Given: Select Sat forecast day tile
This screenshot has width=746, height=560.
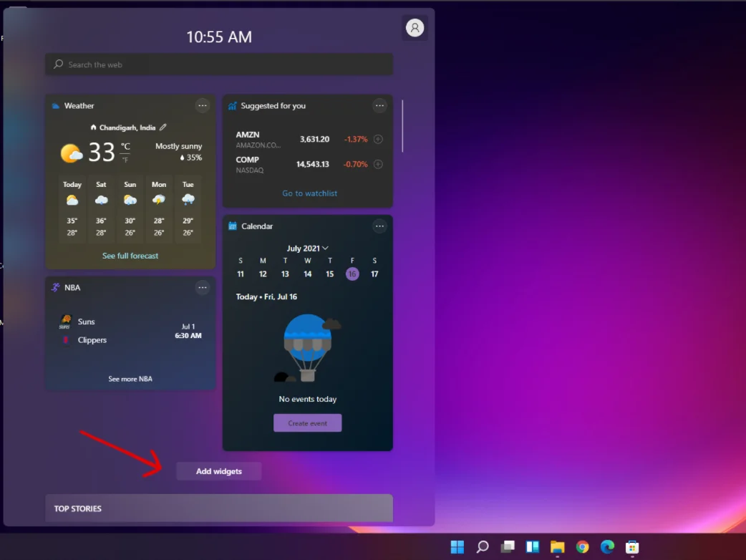Looking at the screenshot, I should click(101, 208).
